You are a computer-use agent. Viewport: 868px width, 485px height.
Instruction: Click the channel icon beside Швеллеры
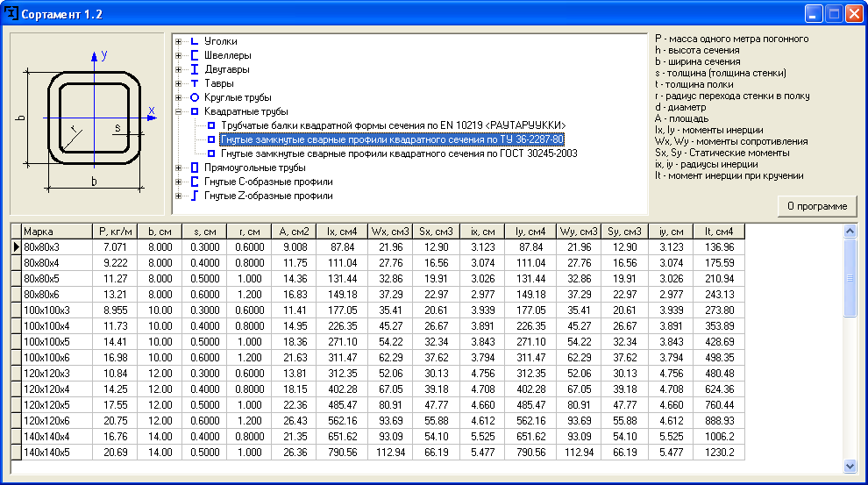click(x=195, y=55)
